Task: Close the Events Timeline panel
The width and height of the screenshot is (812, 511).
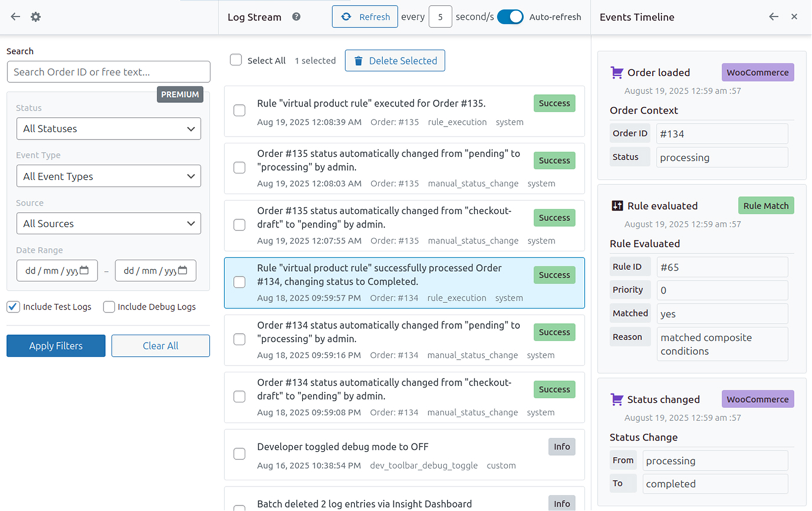Action: click(x=794, y=17)
